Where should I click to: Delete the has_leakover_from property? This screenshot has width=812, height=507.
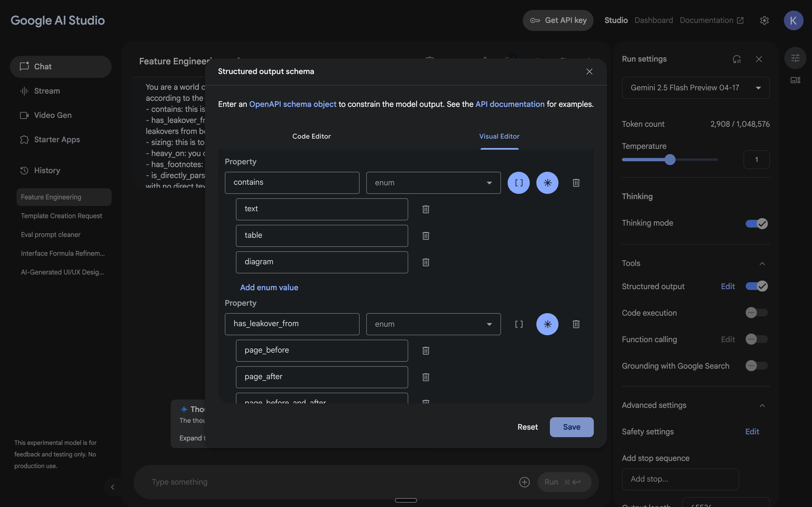(576, 324)
